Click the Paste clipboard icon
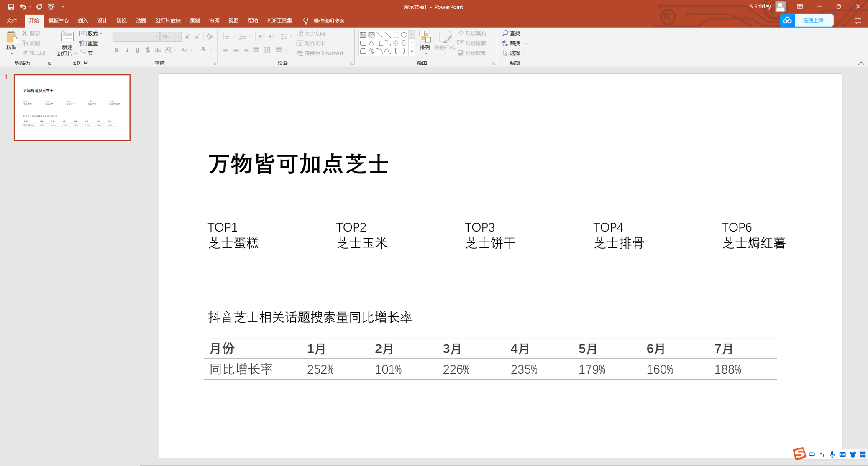Viewport: 868px width, 466px height. (x=11, y=38)
